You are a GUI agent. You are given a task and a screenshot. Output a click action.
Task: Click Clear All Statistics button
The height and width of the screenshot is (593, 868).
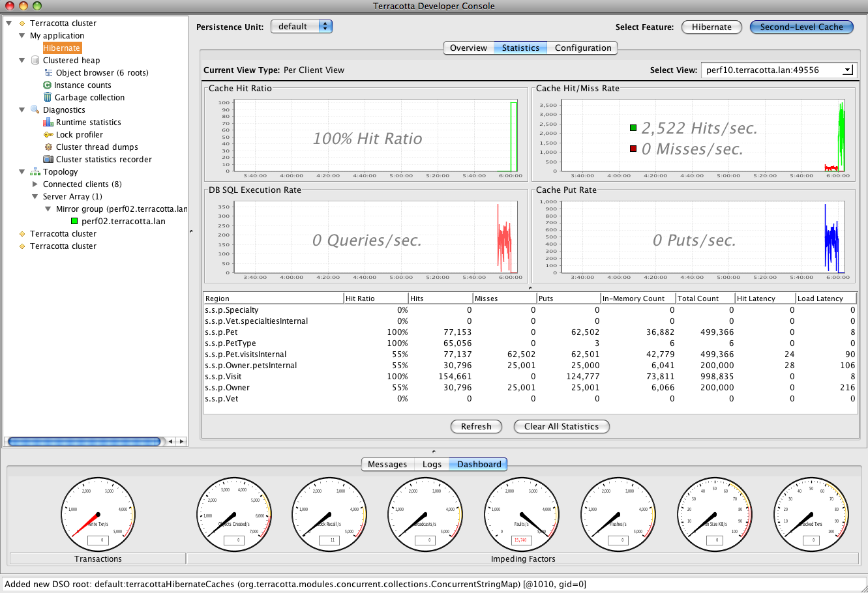(561, 426)
